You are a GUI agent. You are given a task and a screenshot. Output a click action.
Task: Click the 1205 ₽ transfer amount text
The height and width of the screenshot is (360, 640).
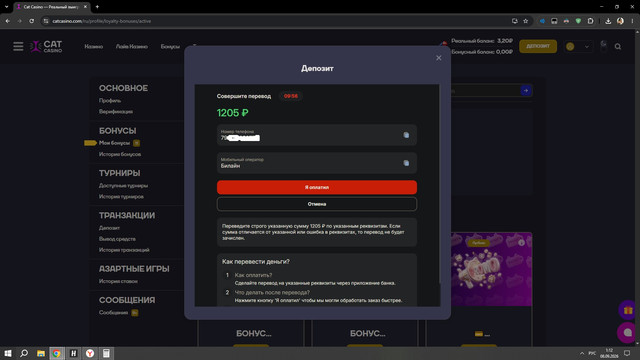coord(232,113)
